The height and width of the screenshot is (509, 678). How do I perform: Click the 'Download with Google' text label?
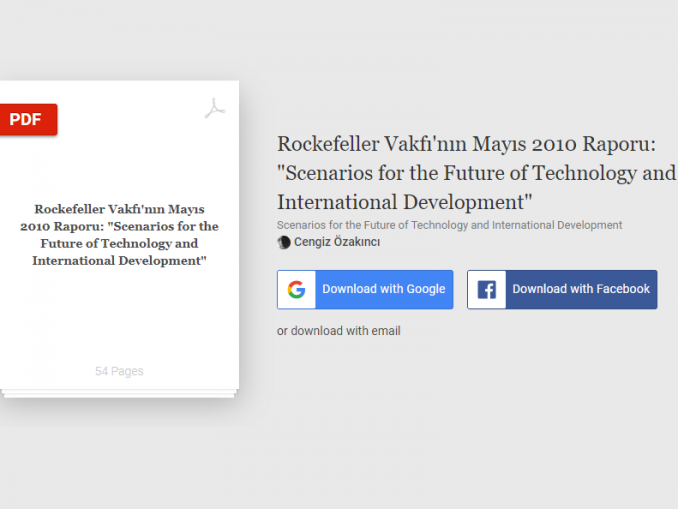click(x=384, y=289)
